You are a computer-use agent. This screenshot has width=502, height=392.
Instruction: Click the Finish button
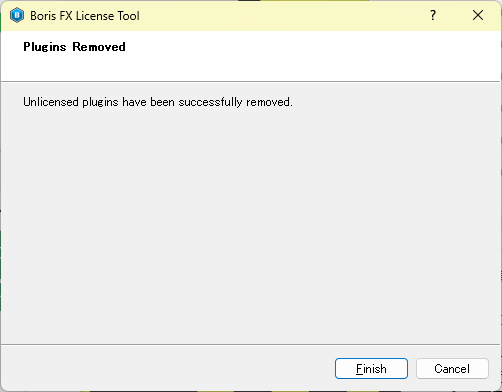point(371,369)
